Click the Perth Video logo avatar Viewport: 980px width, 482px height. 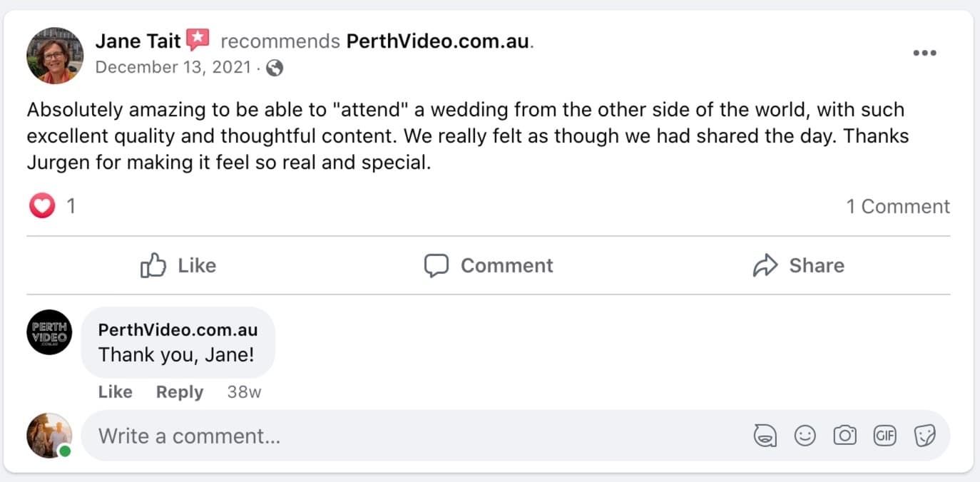tap(49, 332)
